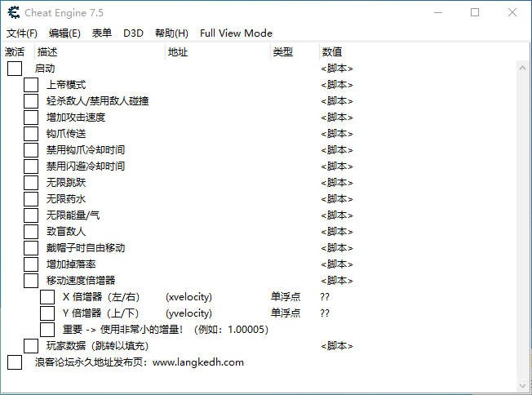Click 单浮点 type in the X 倍增器 row
The width and height of the screenshot is (532, 395).
point(286,296)
